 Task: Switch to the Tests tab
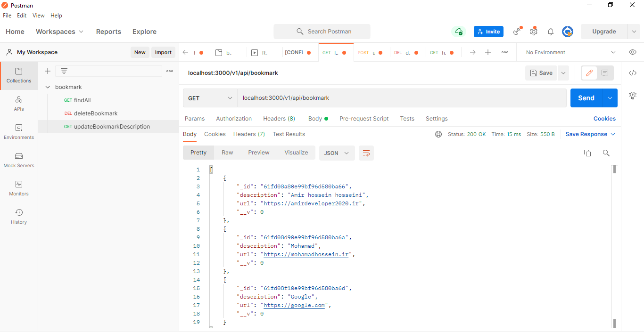tap(407, 119)
